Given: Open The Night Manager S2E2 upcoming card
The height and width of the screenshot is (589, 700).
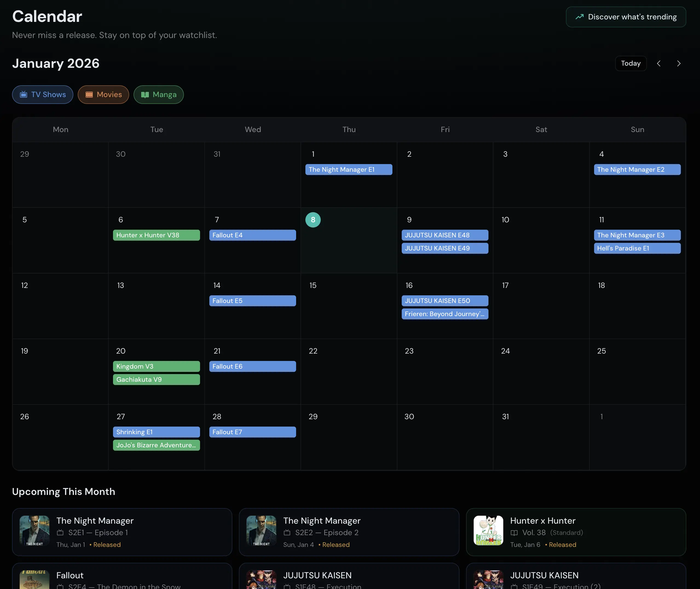Looking at the screenshot, I should 349,532.
